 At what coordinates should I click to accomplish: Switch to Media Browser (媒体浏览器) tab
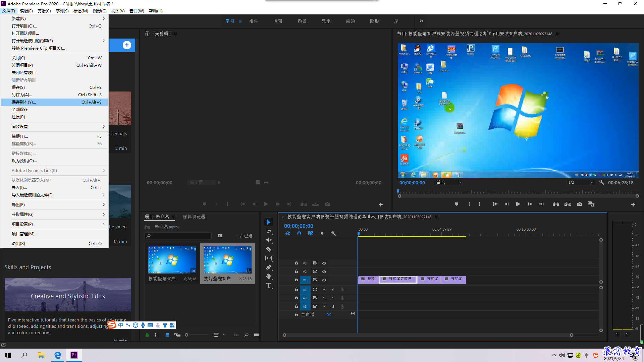[194, 217]
